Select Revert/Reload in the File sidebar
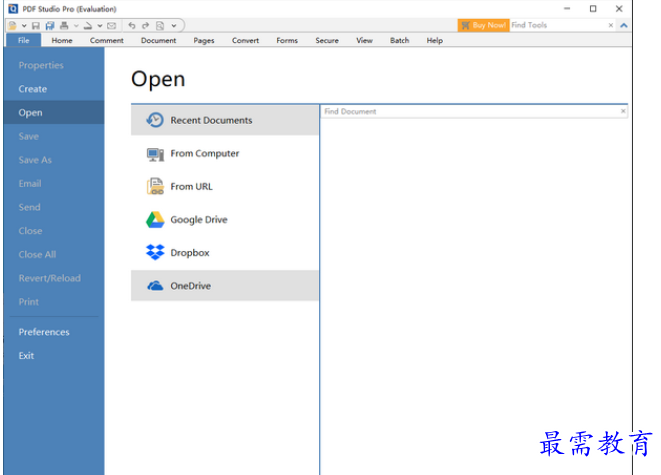Screen dimensions: 661x475 point(54,278)
